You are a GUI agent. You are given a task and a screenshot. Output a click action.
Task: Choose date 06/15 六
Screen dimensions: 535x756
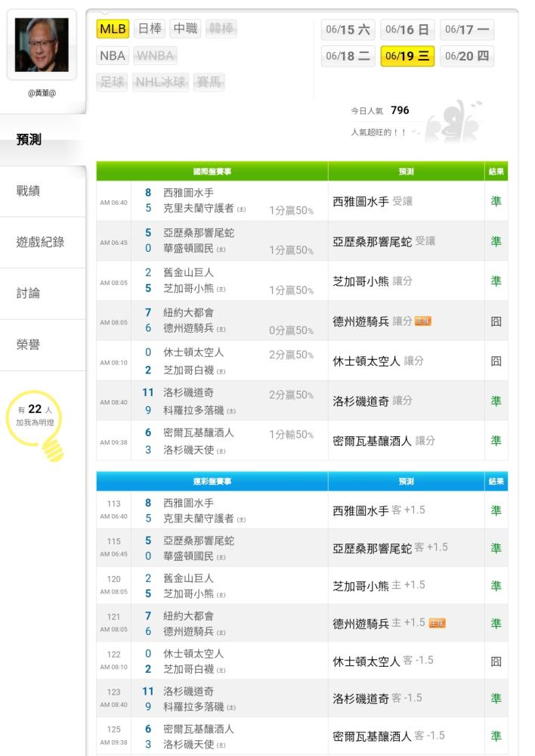click(348, 29)
